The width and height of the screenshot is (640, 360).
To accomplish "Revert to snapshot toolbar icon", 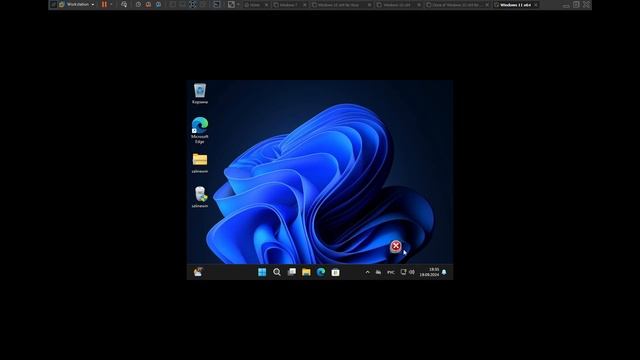I will 148,4.
